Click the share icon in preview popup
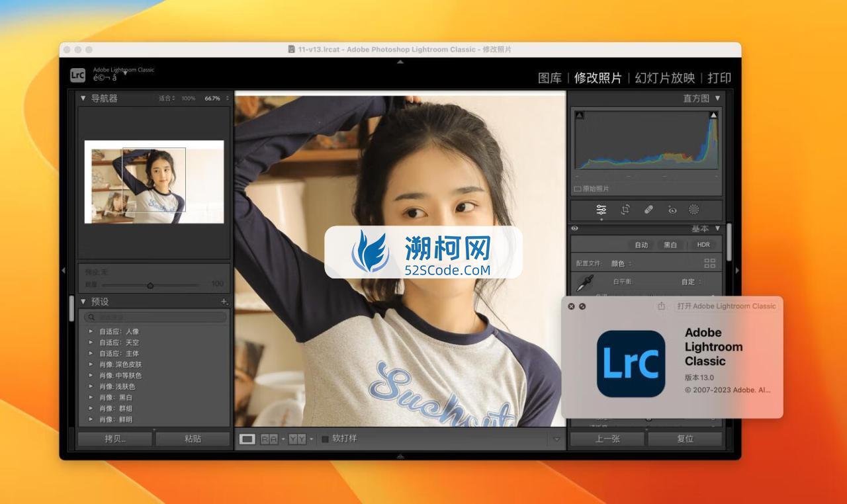 point(661,306)
